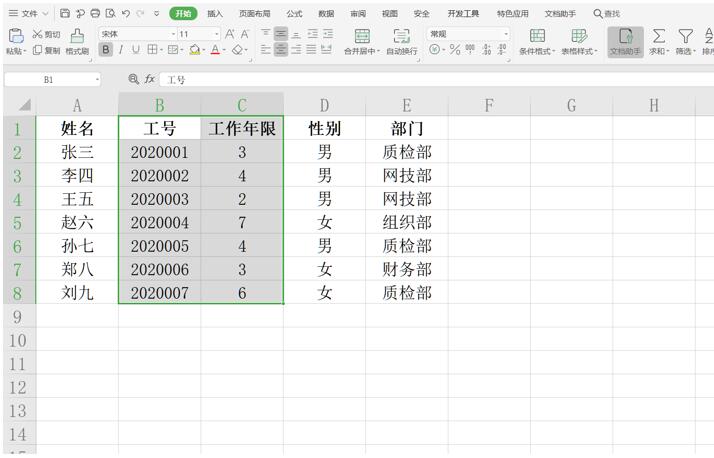
Task: Open Table Style (表格样式) menu
Action: click(x=579, y=41)
